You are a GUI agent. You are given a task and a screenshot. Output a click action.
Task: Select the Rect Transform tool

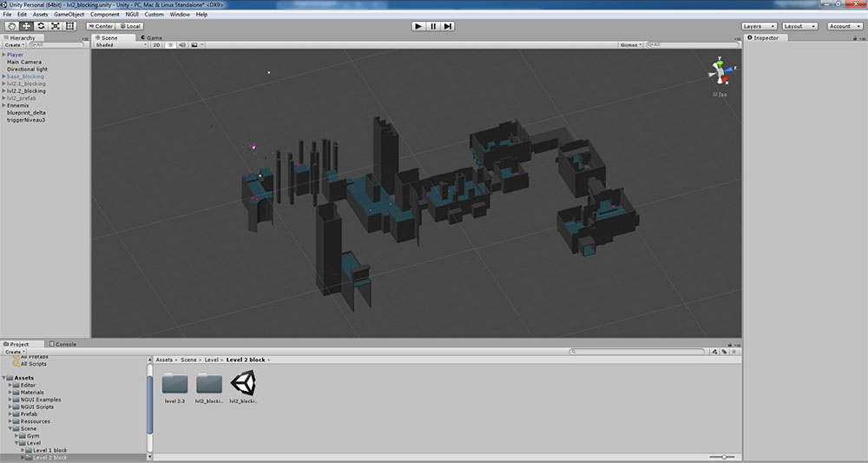coord(70,26)
